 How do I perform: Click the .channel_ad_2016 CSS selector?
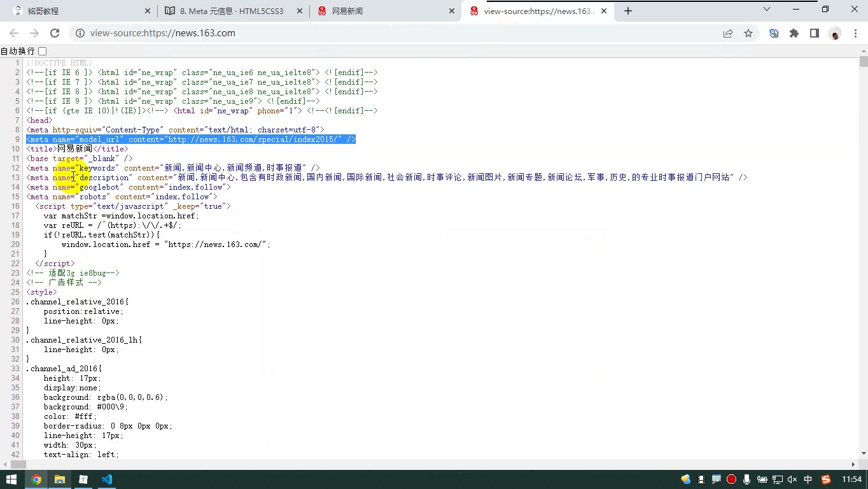point(64,369)
